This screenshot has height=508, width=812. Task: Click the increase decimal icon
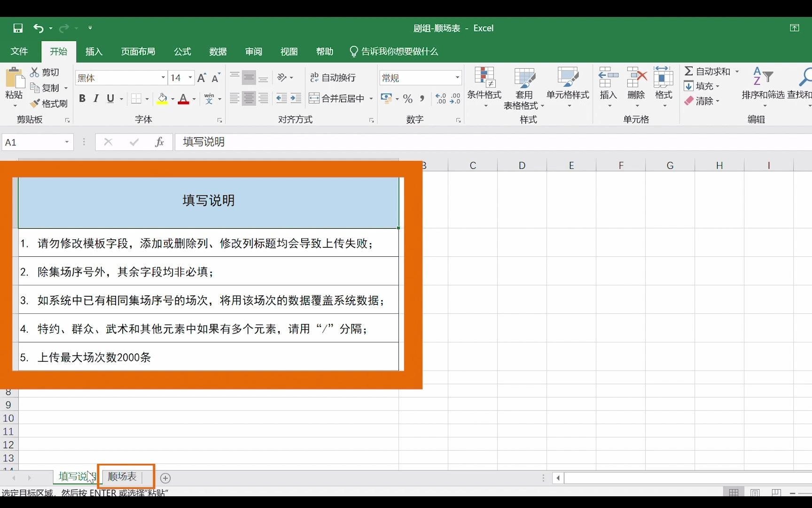click(x=441, y=98)
